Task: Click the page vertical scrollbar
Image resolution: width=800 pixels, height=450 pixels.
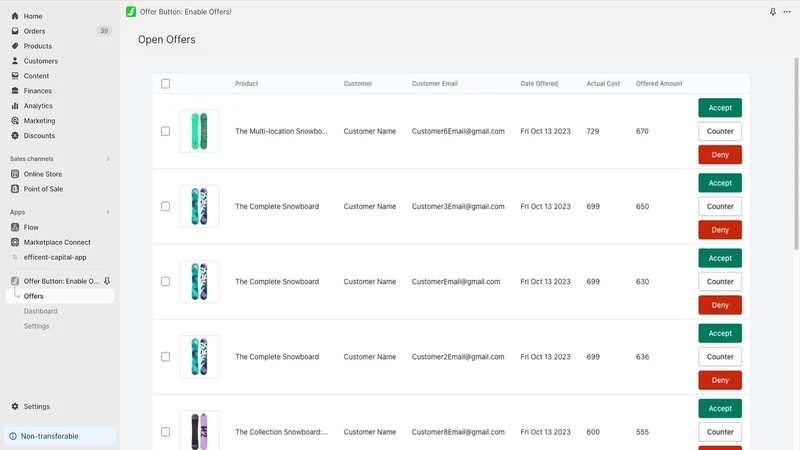Action: 796,153
